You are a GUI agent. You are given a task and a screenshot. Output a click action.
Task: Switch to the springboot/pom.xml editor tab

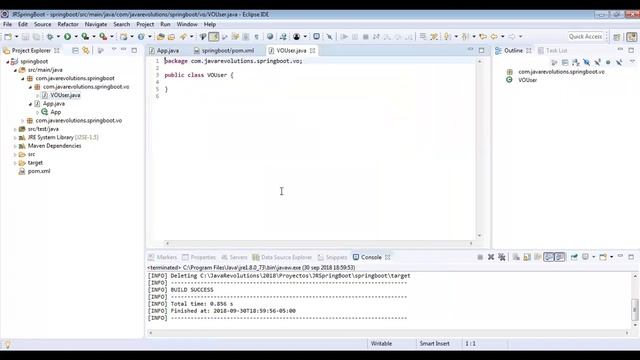pyautogui.click(x=224, y=51)
